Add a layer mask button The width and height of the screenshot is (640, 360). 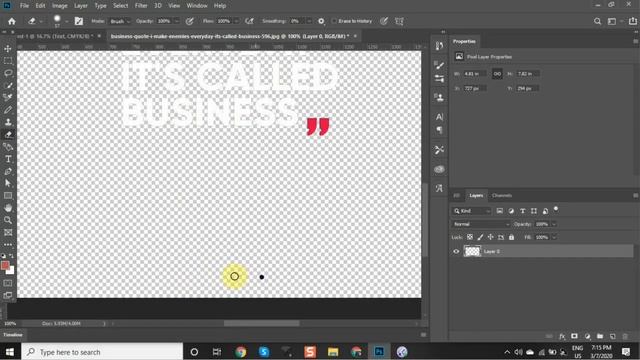click(x=574, y=336)
